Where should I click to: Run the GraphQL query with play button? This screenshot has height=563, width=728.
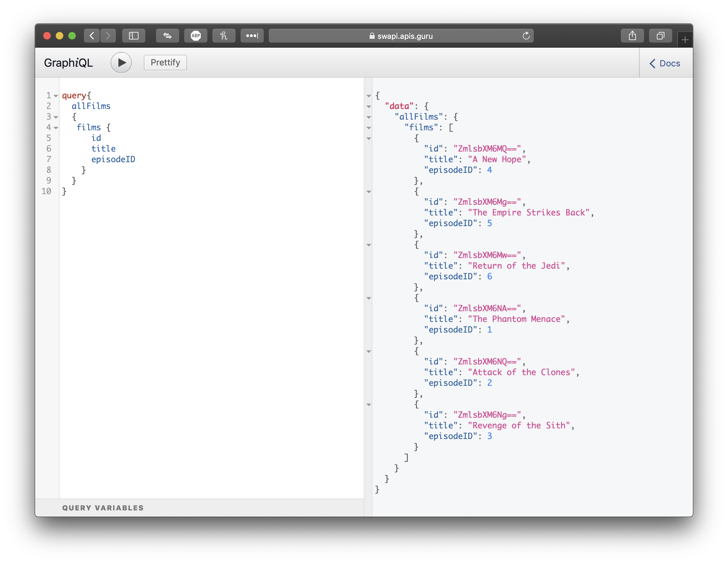coord(121,63)
